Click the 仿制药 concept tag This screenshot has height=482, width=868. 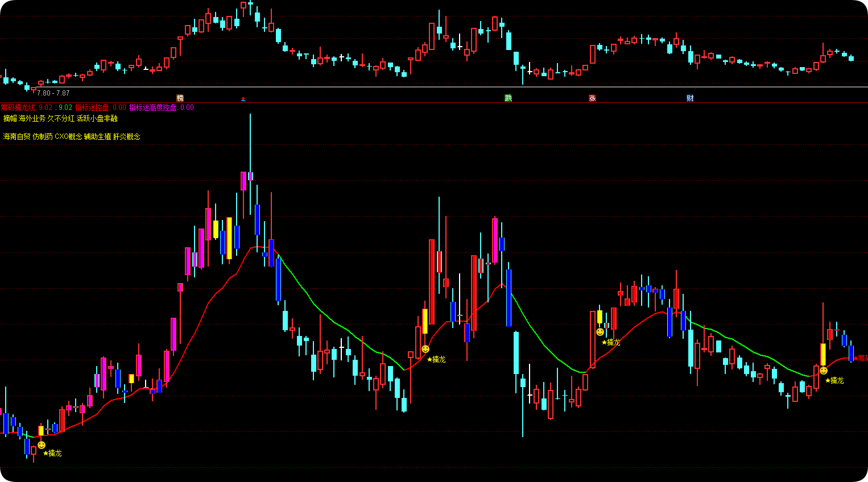click(x=43, y=136)
